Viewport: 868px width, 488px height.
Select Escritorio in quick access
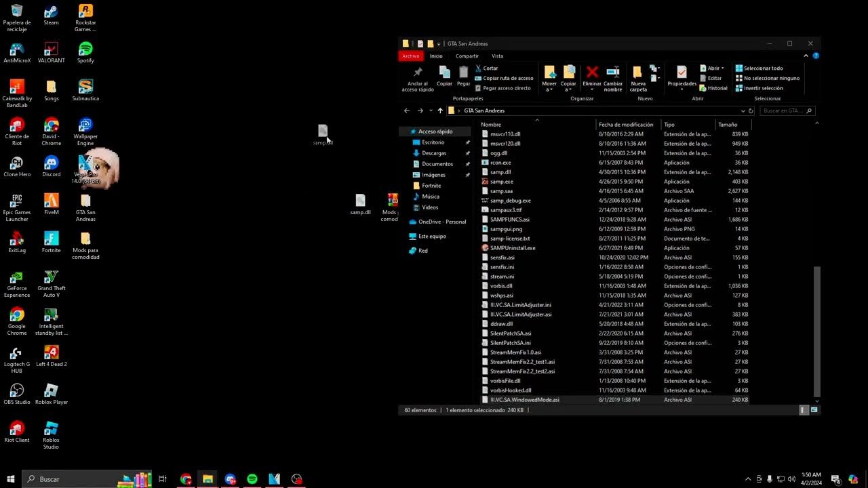click(x=433, y=142)
